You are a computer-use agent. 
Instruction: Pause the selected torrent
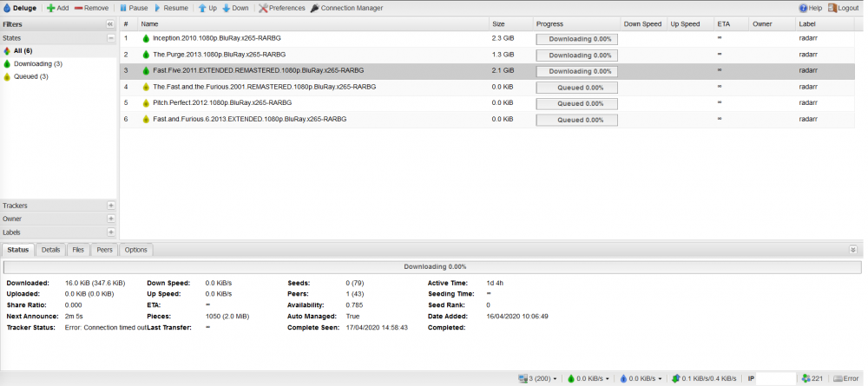134,8
